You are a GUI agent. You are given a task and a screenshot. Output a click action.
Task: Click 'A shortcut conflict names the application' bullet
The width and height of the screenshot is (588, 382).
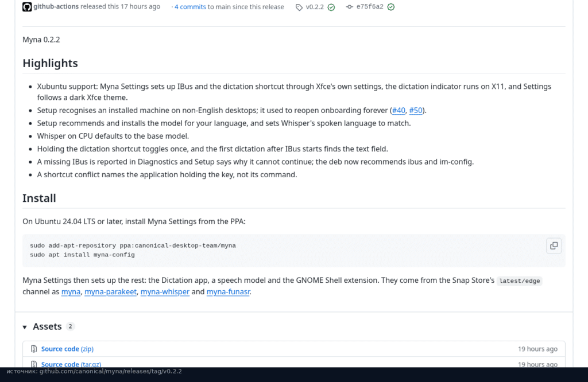tap(167, 175)
